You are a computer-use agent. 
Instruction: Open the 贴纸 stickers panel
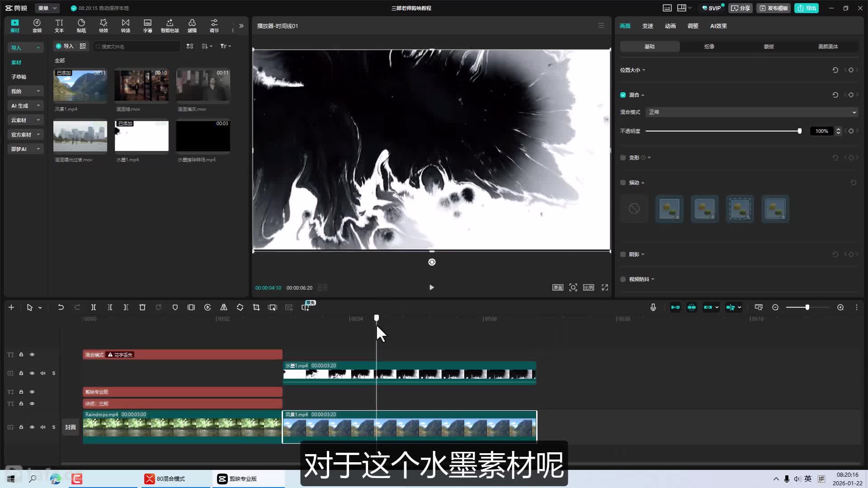tap(81, 26)
